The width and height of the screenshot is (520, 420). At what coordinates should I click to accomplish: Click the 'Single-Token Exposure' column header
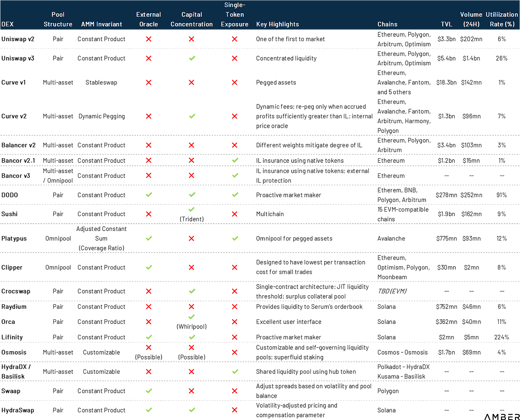235,14
